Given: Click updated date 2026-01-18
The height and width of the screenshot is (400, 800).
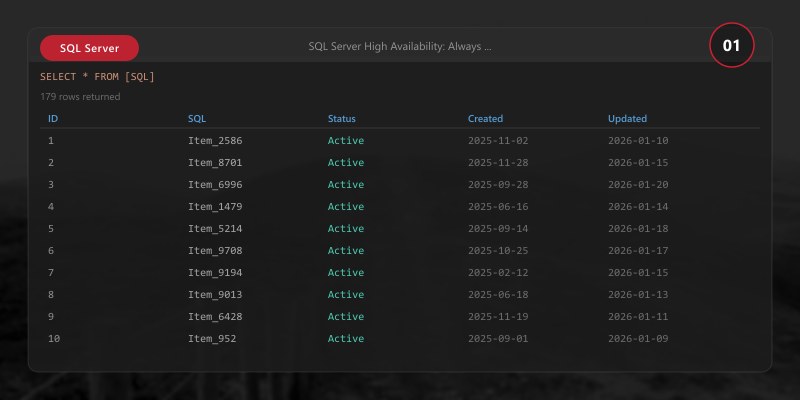Looking at the screenshot, I should [638, 228].
